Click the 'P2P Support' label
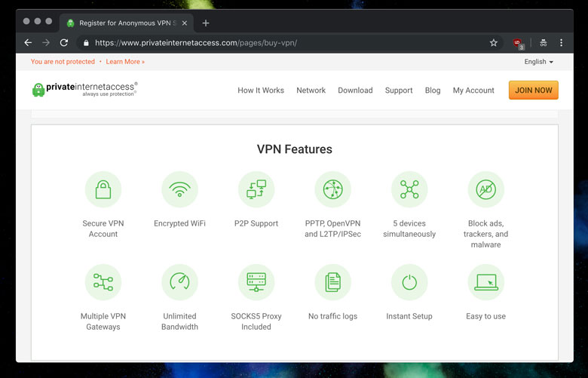This screenshot has height=378, width=588. tap(256, 223)
